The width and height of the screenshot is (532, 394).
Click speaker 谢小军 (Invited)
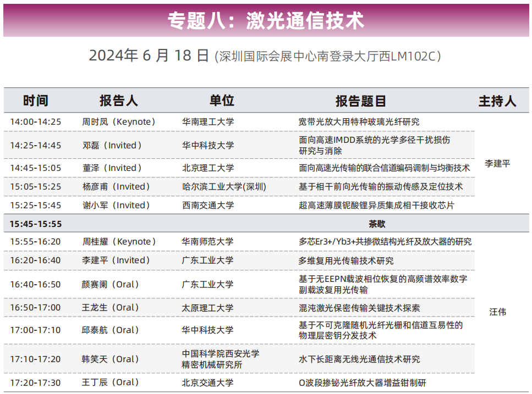[x=116, y=206]
